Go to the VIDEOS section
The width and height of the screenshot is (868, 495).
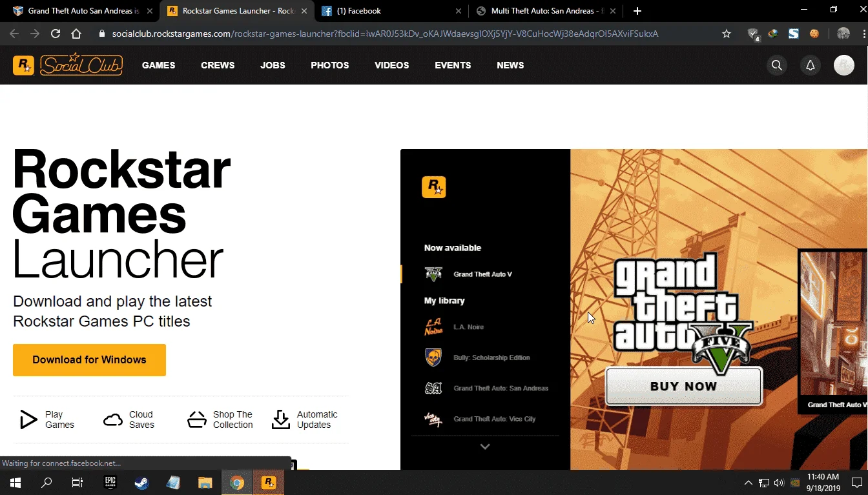click(392, 65)
